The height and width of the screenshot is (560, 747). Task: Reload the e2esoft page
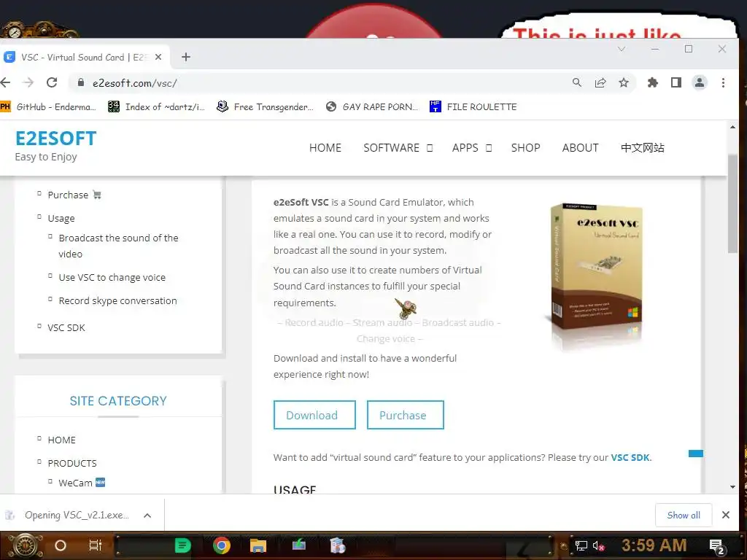click(x=52, y=83)
